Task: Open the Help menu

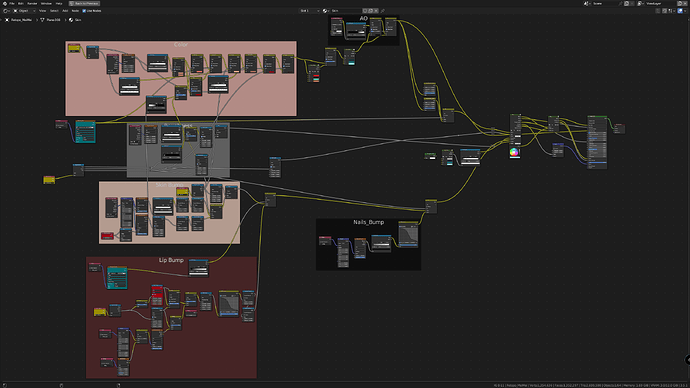Action: (x=59, y=3)
